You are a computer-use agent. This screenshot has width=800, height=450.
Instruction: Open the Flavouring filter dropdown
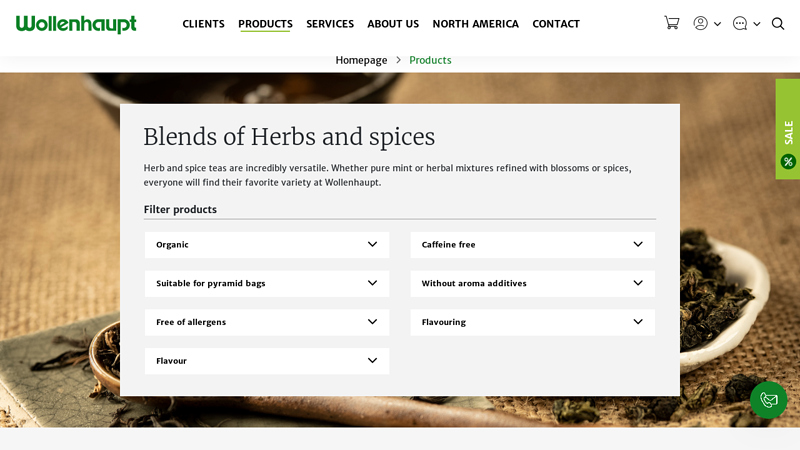click(533, 322)
